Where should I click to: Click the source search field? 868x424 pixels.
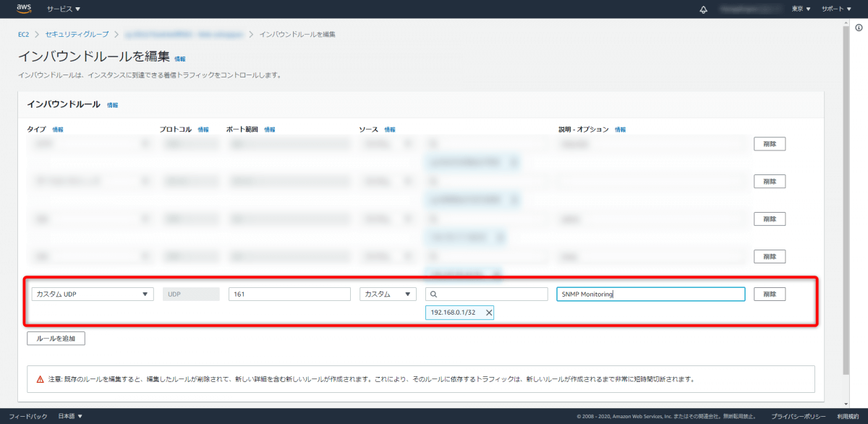coord(486,294)
